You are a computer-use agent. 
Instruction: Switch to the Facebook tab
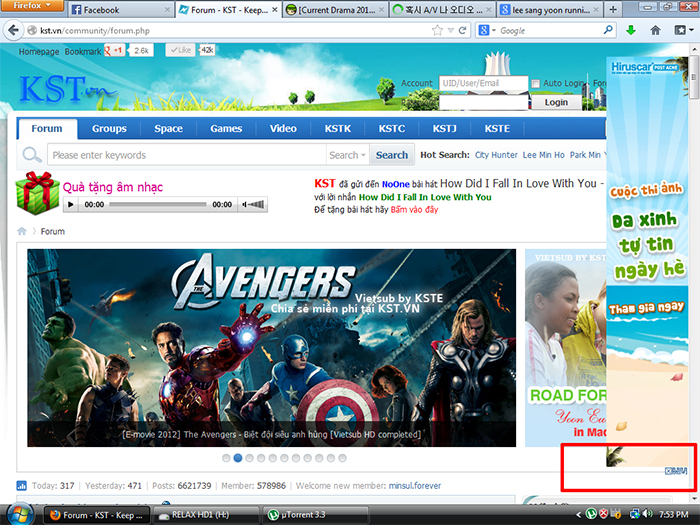tap(120, 9)
